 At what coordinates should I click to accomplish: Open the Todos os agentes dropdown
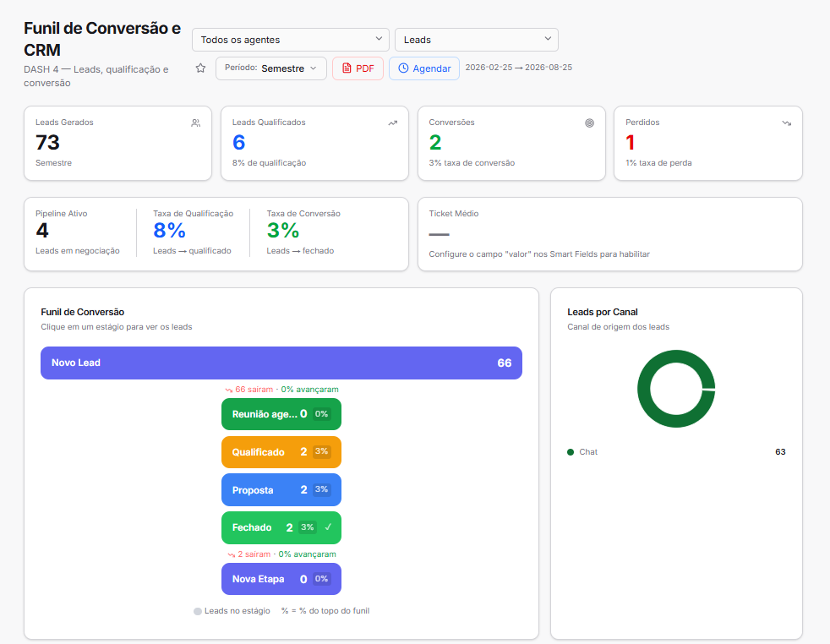[291, 40]
